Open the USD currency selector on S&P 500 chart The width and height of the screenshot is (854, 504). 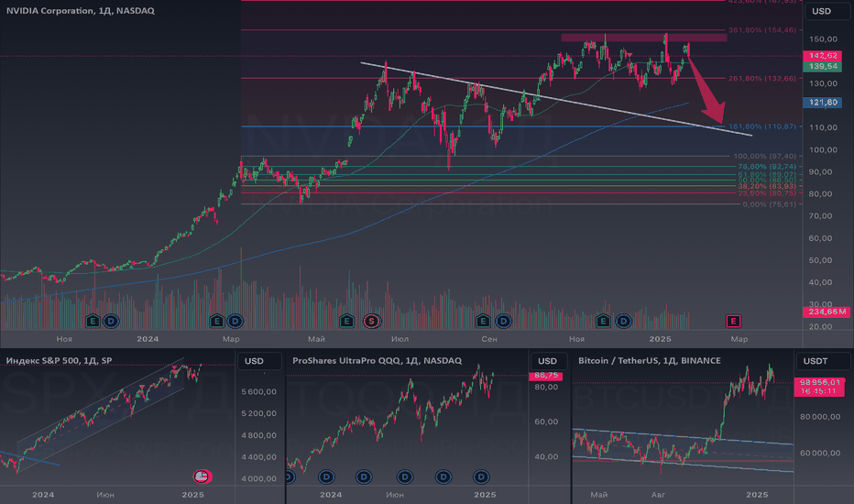[259, 361]
